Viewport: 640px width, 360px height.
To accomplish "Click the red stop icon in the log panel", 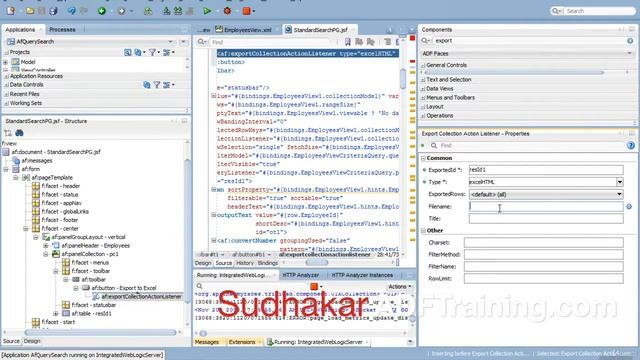I will coord(314,287).
